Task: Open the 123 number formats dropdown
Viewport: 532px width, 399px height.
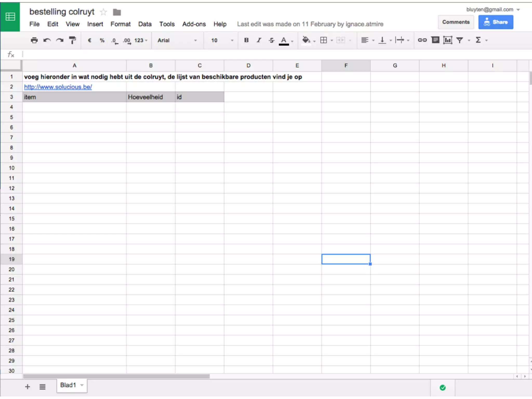Action: [141, 40]
